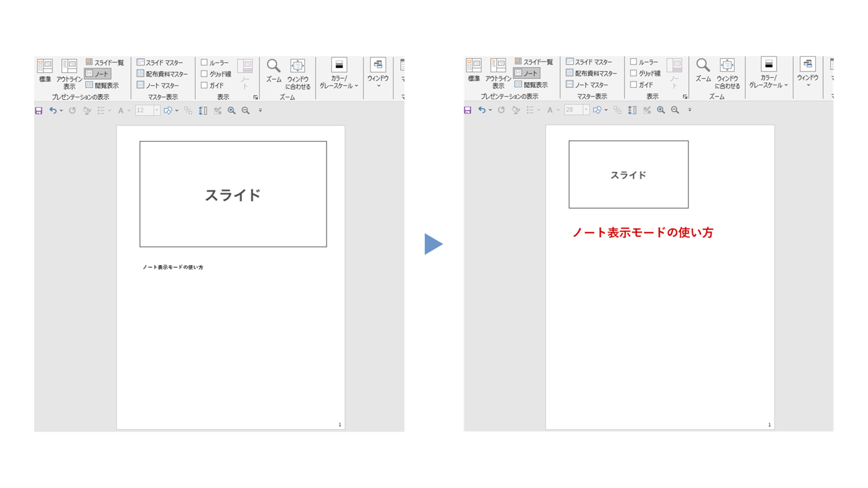Select small スライド thumbnail on right page
The width and height of the screenshot is (868, 488).
628,174
